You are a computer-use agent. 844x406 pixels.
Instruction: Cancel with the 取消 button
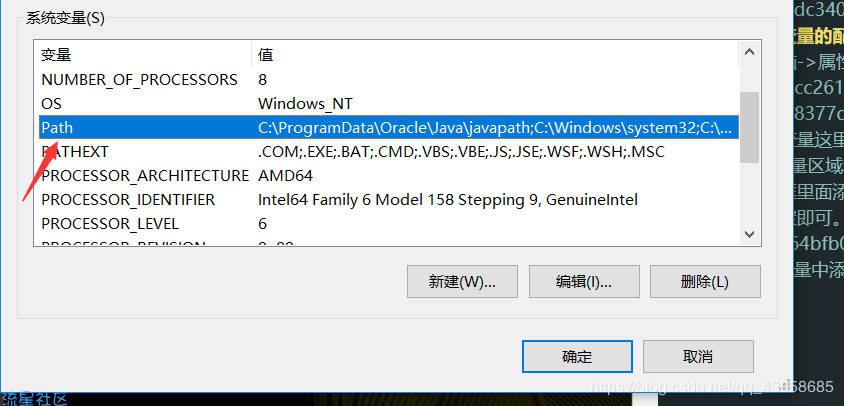[698, 356]
